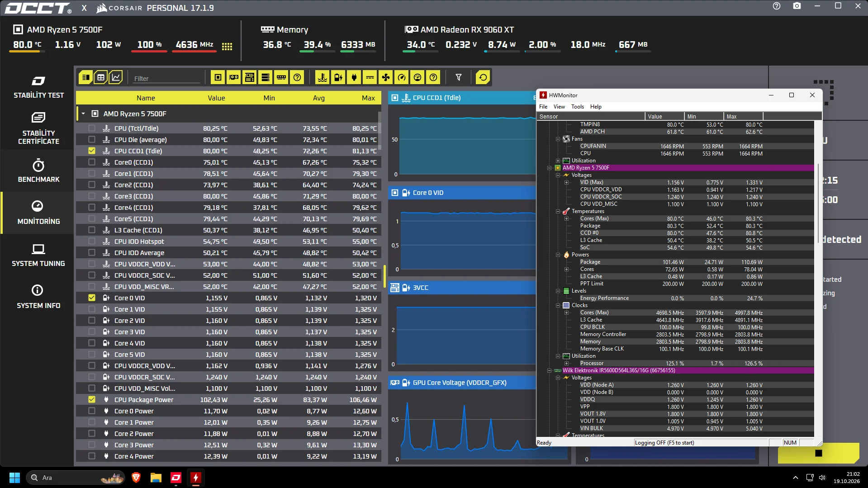This screenshot has height=488, width=868.
Task: Switch to the graph view layout icon
Action: (116, 77)
